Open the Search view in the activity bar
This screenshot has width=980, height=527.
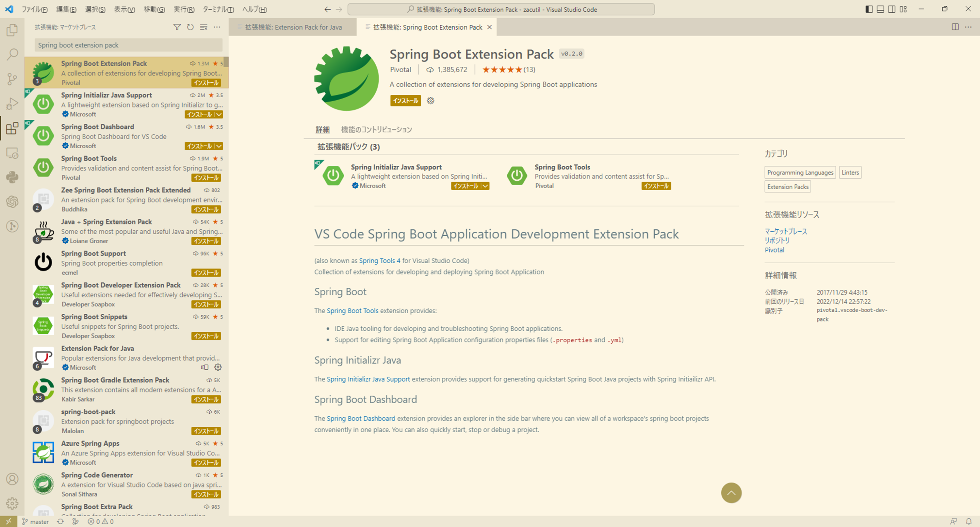point(12,54)
